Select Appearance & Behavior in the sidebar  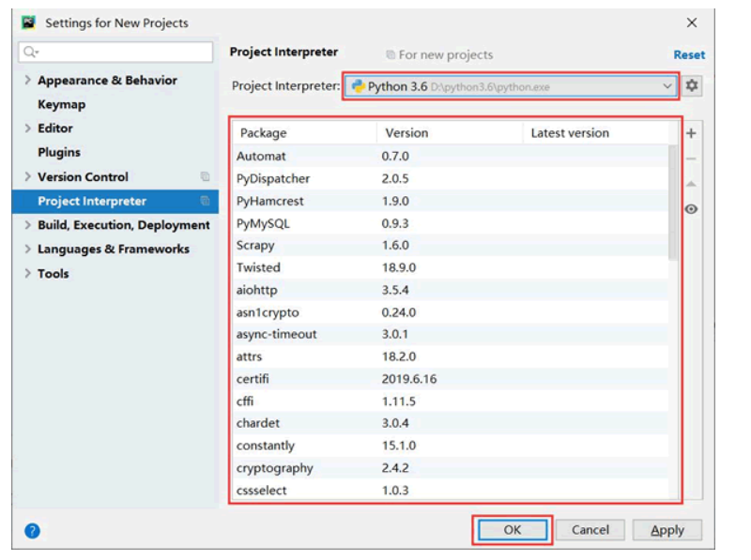[107, 81]
